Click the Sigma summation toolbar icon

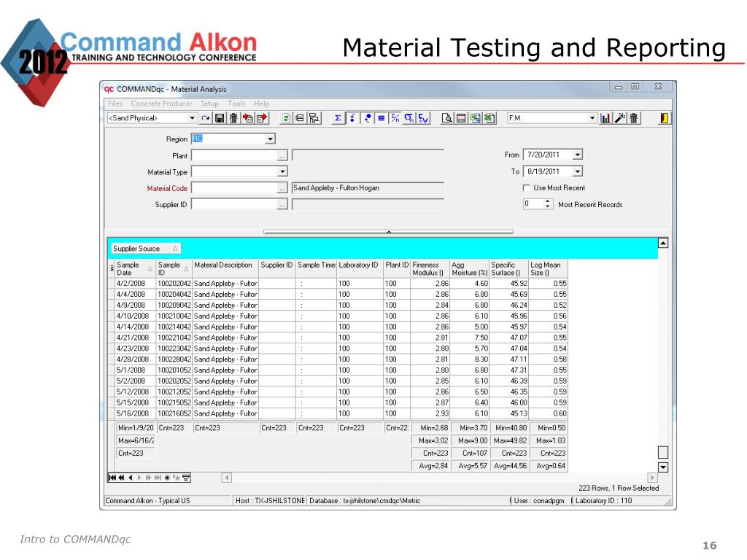click(x=338, y=118)
